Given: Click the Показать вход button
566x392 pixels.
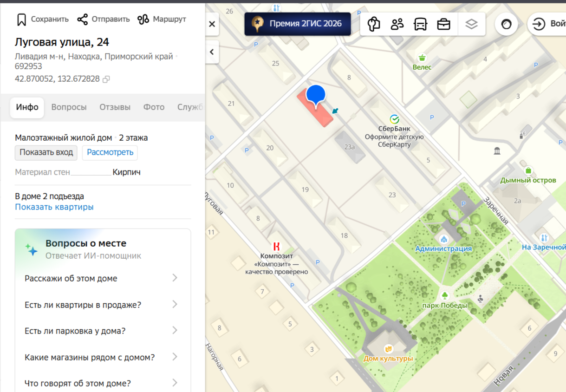Looking at the screenshot, I should [x=46, y=152].
